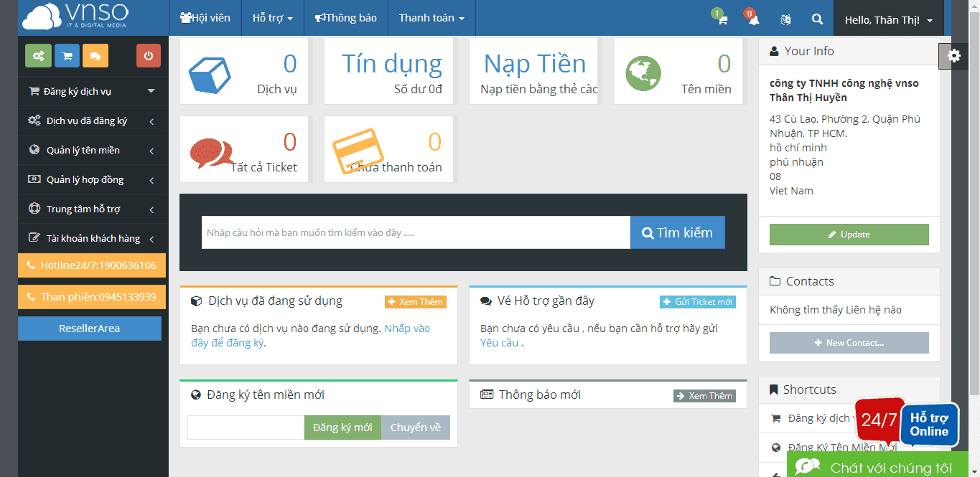
Task: Click the globe icon beside Quản lý tên miền
Action: (x=34, y=150)
